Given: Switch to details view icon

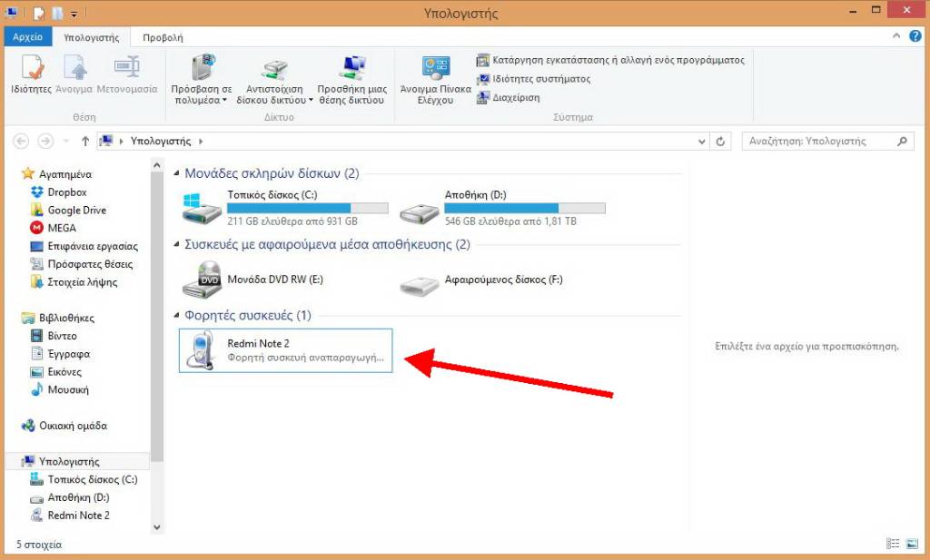Looking at the screenshot, I should point(893,544).
